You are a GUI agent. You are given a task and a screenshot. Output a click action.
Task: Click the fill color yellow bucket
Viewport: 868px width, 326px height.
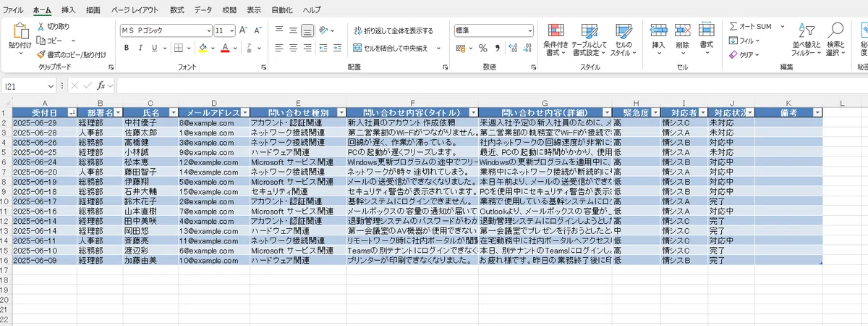tap(203, 48)
